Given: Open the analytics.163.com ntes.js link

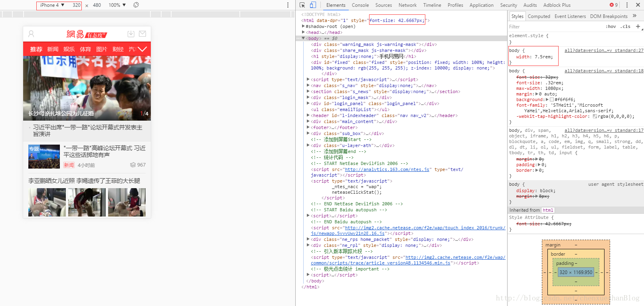Looking at the screenshot, I should coord(387,169).
